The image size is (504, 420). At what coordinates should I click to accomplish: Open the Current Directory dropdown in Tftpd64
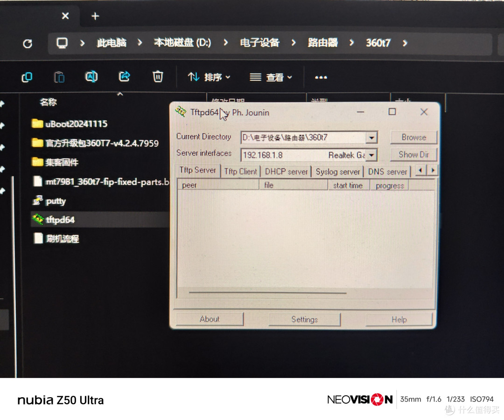tap(371, 137)
